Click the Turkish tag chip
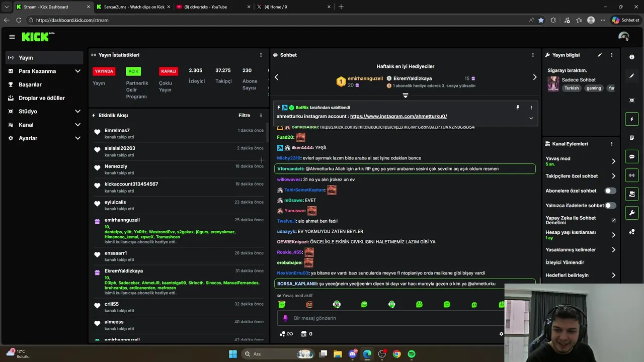 pyautogui.click(x=572, y=88)
